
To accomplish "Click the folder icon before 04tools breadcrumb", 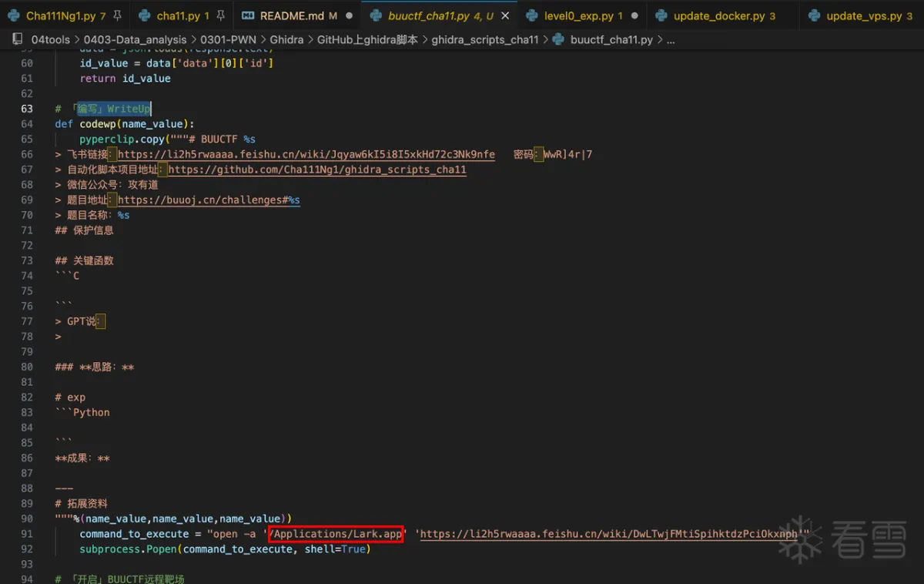I will pyautogui.click(x=18, y=39).
